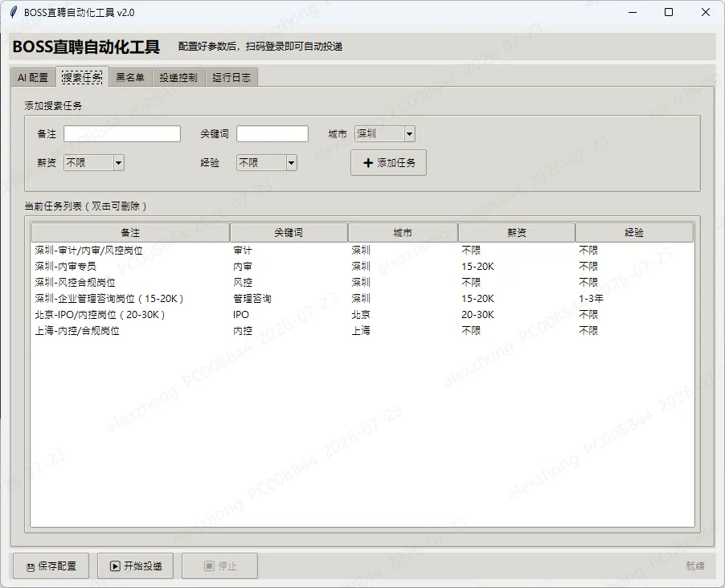Select the 深圳-风控合规岗位 row
This screenshot has height=588, width=725.
362,283
